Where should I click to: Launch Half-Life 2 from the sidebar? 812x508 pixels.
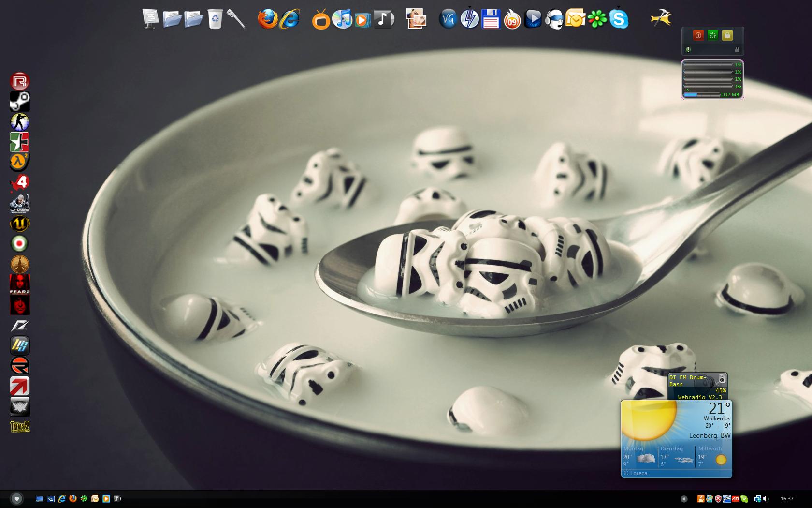coord(20,163)
